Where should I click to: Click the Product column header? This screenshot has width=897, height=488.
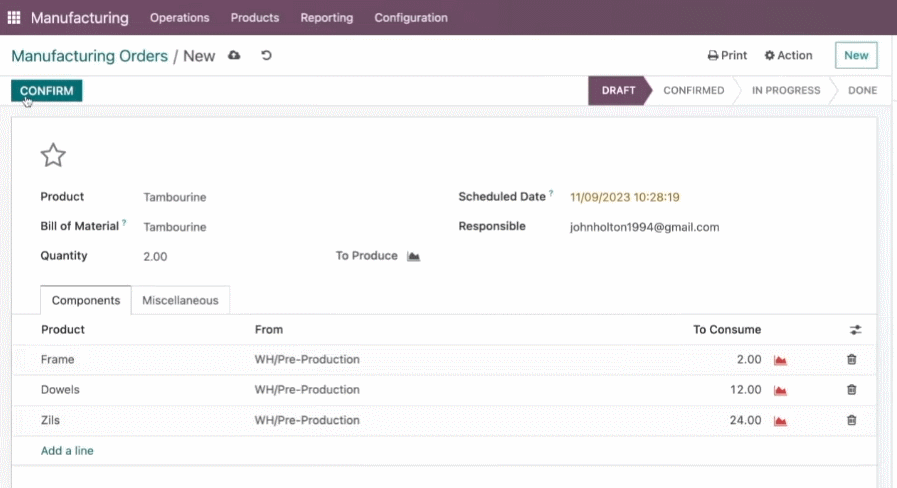point(63,330)
